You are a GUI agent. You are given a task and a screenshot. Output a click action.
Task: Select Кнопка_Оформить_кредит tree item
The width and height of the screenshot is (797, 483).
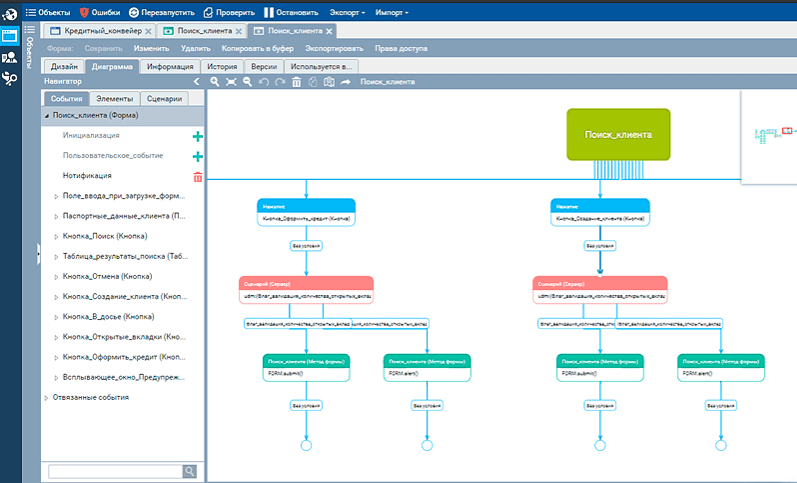(x=124, y=357)
